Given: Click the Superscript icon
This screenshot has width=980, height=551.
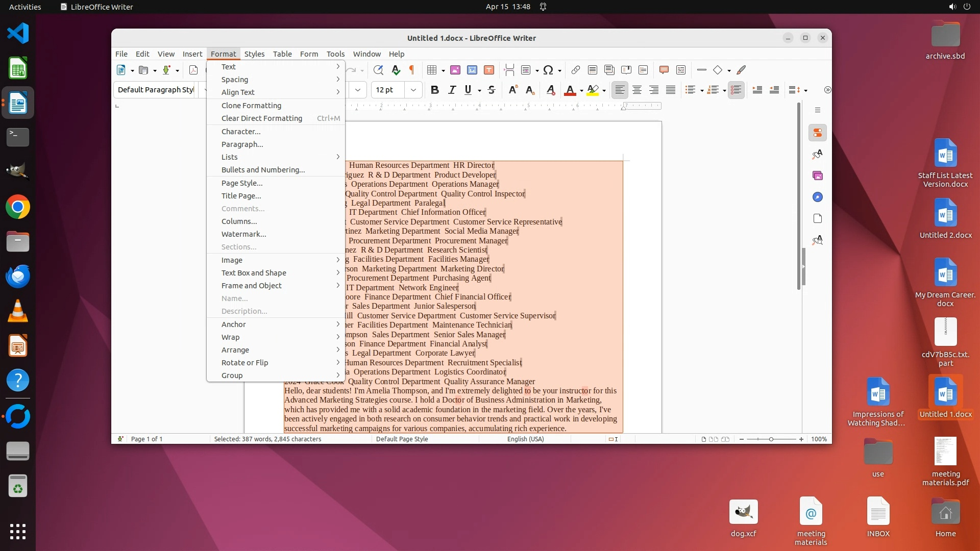Looking at the screenshot, I should coord(513,90).
